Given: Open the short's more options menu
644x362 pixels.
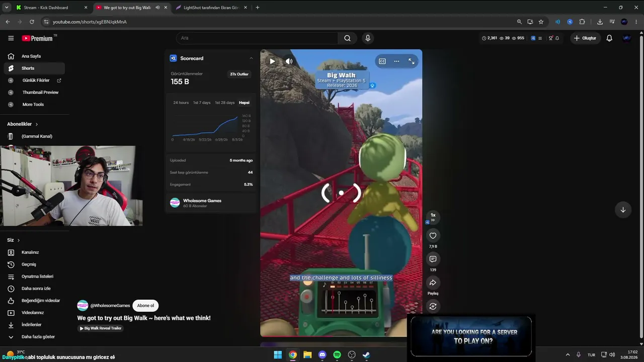Looking at the screenshot, I should pyautogui.click(x=396, y=61).
